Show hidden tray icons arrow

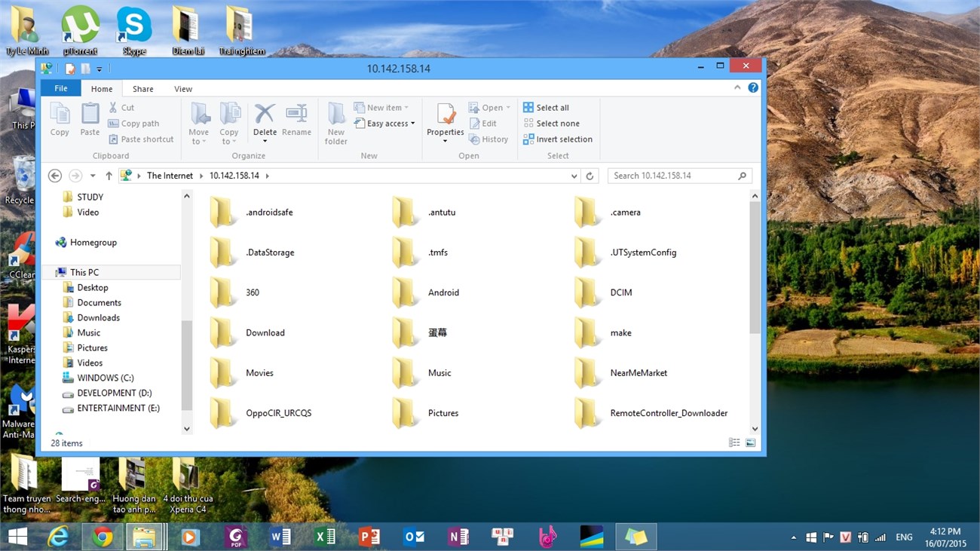click(x=793, y=537)
